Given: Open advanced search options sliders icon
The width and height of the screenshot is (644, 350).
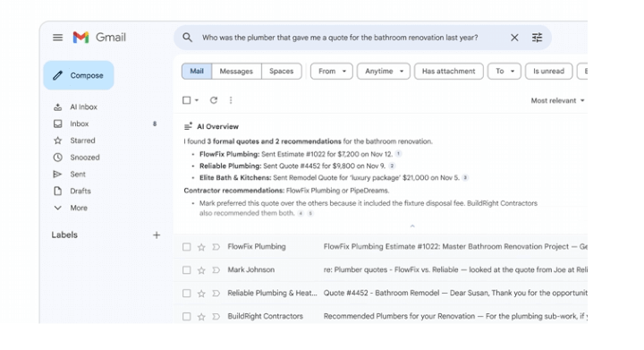Looking at the screenshot, I should (537, 38).
